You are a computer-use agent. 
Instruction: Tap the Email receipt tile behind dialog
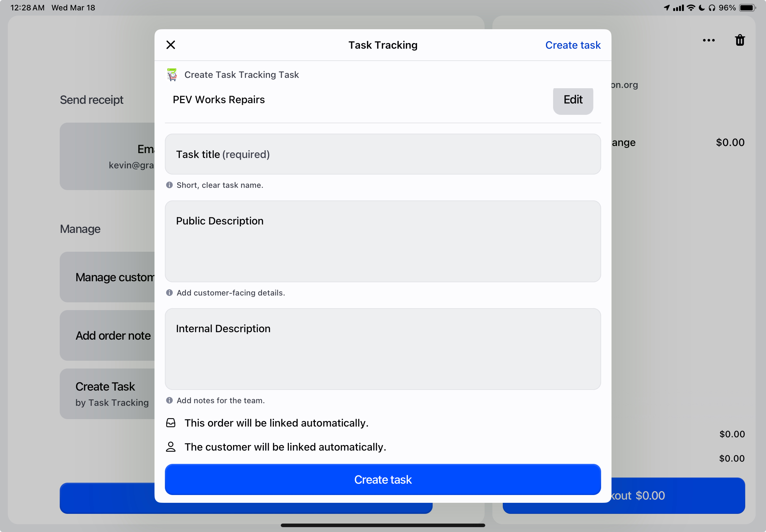point(107,156)
